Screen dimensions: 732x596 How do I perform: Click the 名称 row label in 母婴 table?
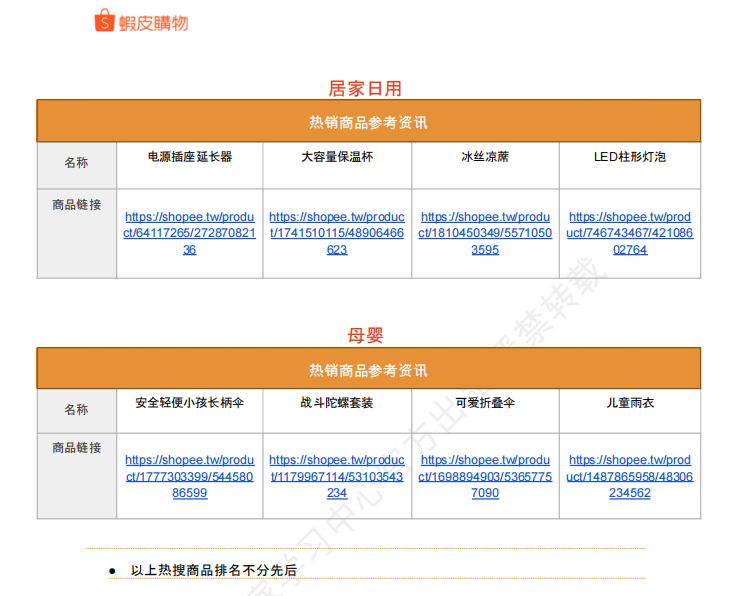click(77, 409)
